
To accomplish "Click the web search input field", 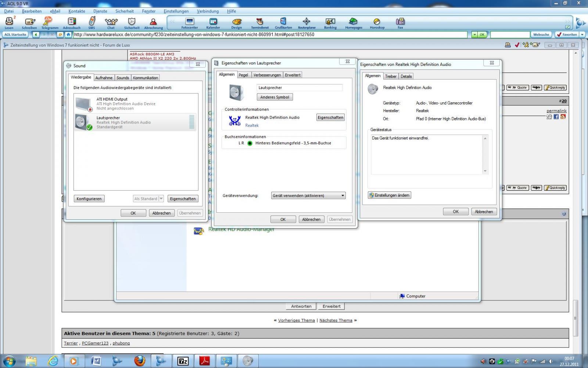I will pyautogui.click(x=510, y=35).
